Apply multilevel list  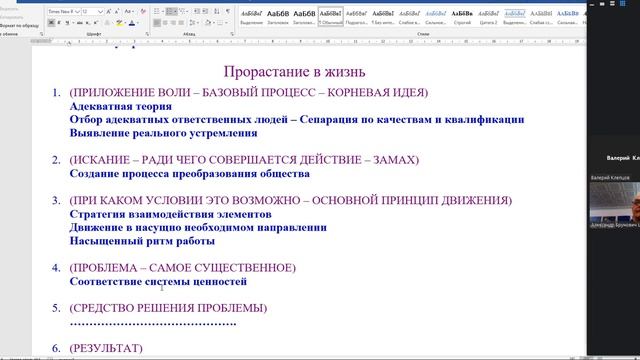coord(182,11)
